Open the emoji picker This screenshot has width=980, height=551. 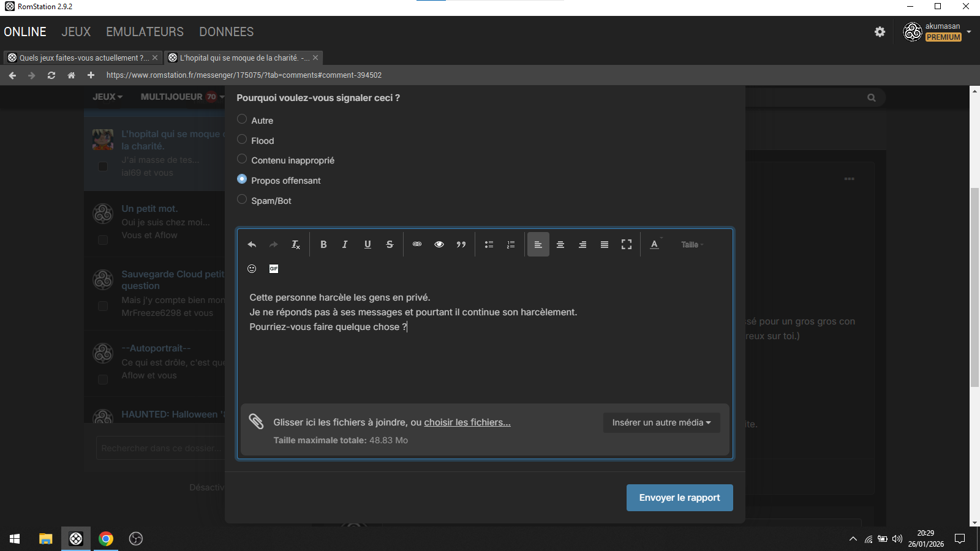coord(252,269)
